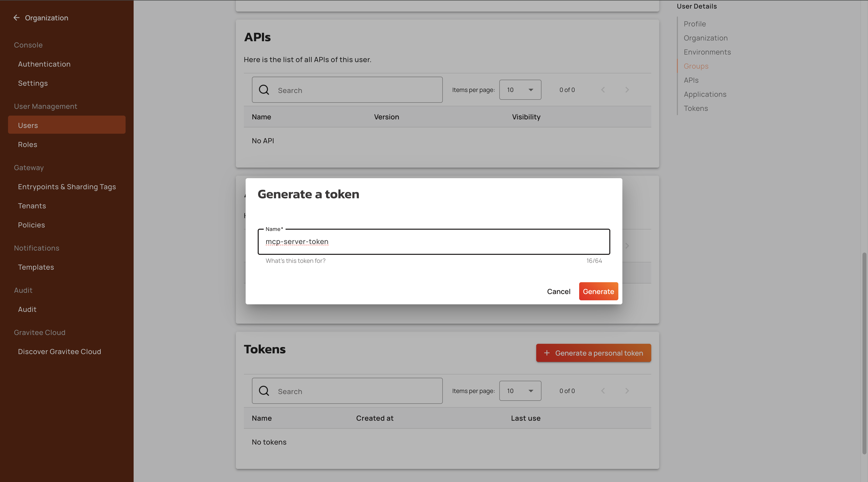Screen dimensions: 868x482
Task: Click previous page arrow in Tokens table
Action: tap(603, 391)
